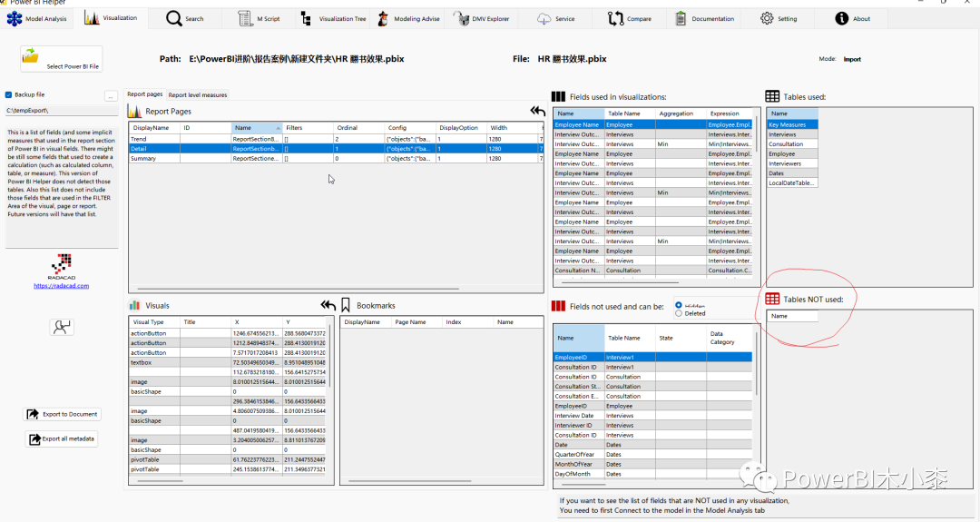Click the Visual Type column header
The height and width of the screenshot is (522, 980).
[x=154, y=322]
